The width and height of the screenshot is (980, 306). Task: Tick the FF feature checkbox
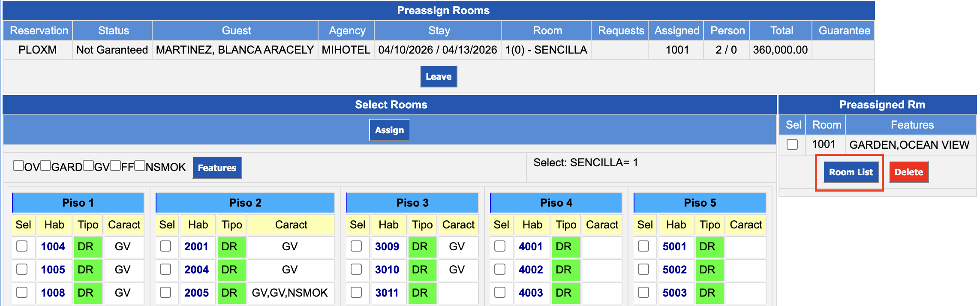point(115,165)
